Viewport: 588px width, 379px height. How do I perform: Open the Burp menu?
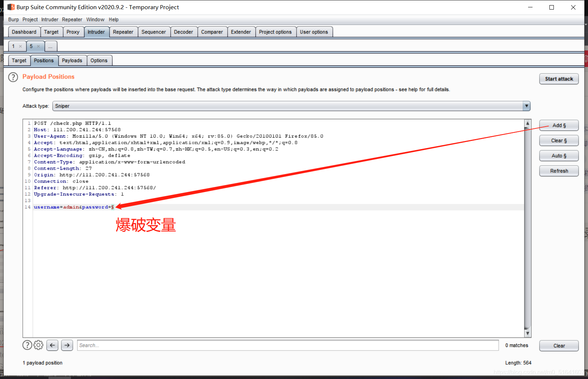14,20
